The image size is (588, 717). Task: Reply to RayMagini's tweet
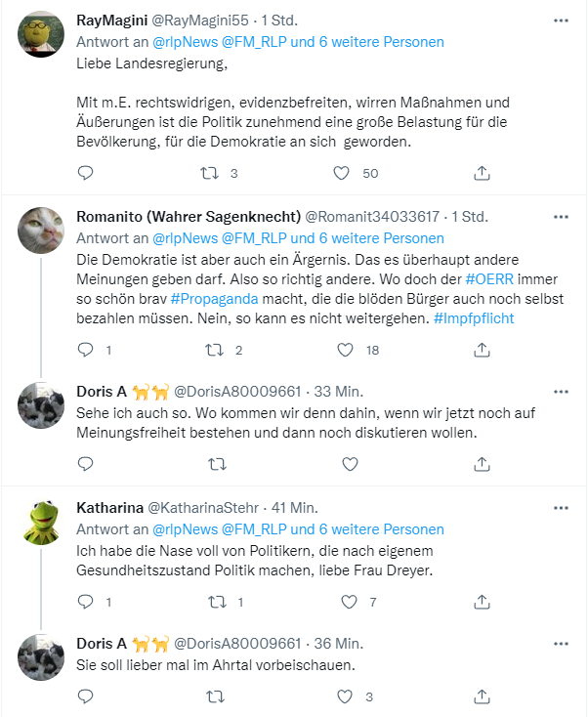pos(86,173)
